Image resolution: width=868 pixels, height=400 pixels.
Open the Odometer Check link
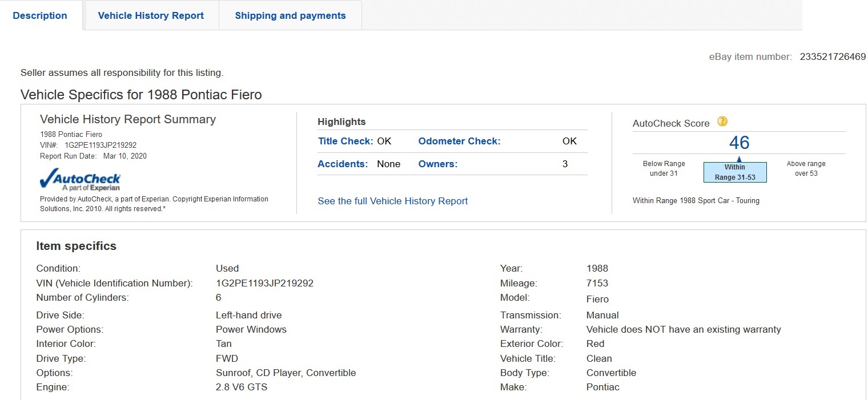459,141
